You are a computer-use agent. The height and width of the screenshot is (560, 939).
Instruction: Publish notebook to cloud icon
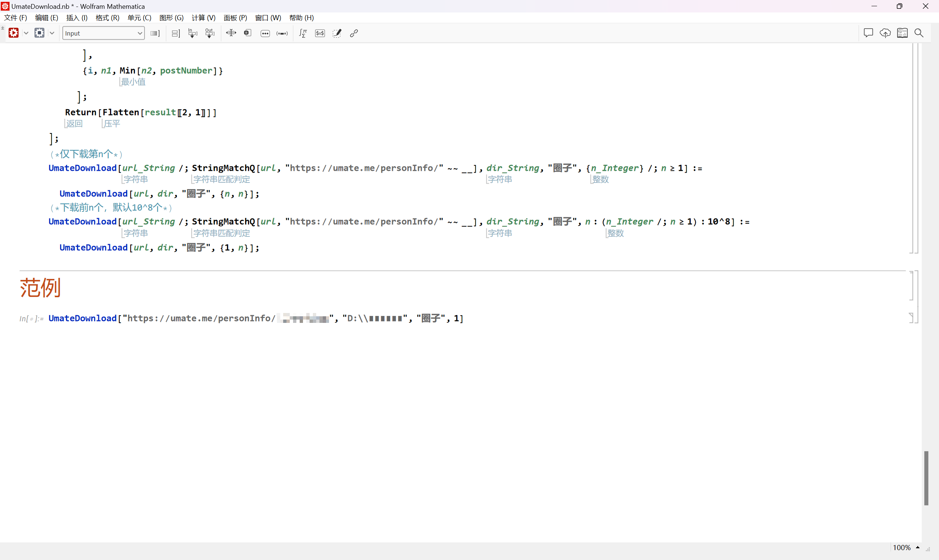pyautogui.click(x=885, y=33)
